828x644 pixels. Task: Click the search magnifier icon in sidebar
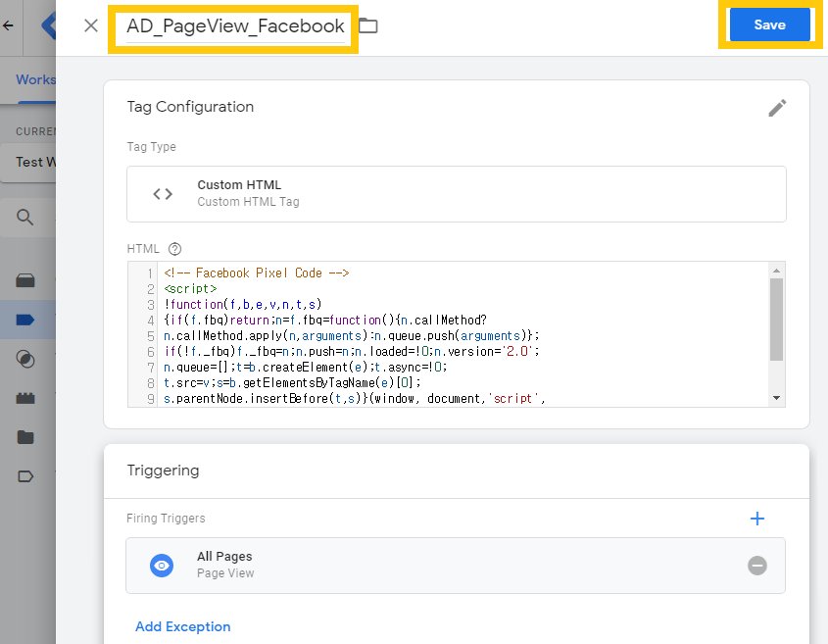(24, 218)
